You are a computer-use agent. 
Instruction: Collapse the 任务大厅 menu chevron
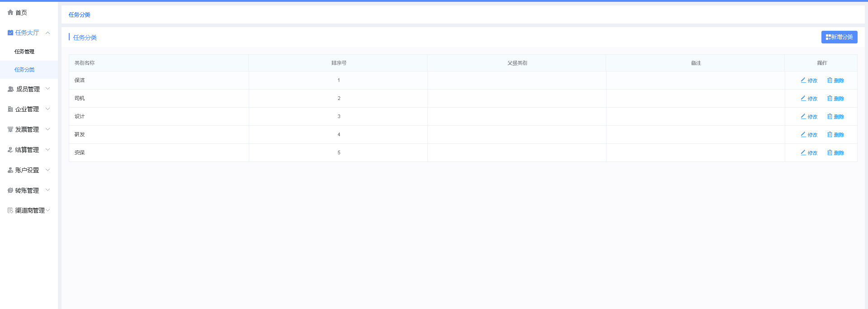coord(47,33)
